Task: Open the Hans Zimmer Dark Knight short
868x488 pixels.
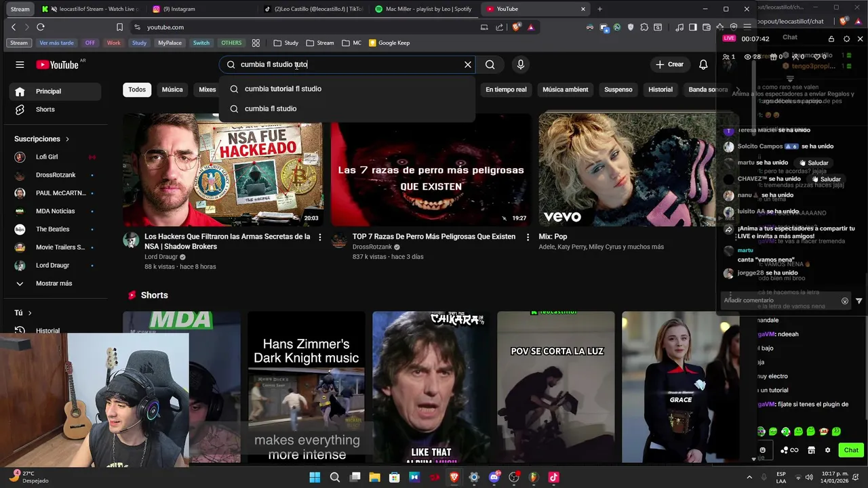Action: point(307,387)
